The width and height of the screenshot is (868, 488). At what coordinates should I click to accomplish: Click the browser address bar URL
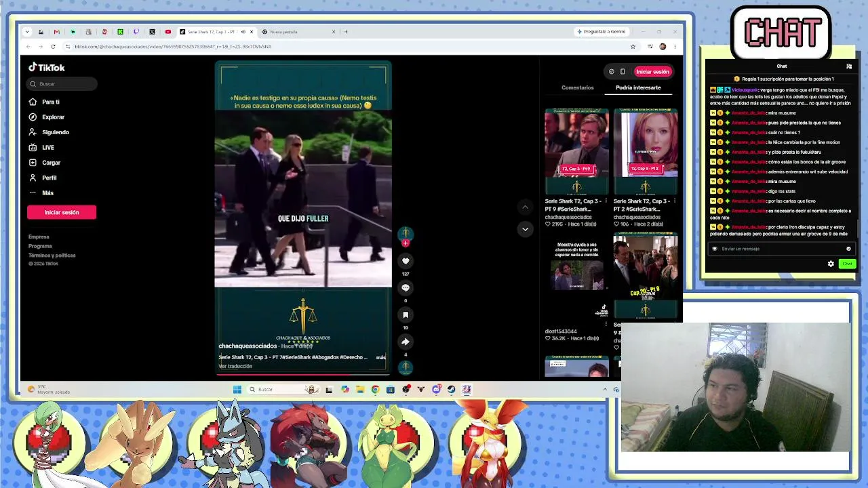coord(173,46)
